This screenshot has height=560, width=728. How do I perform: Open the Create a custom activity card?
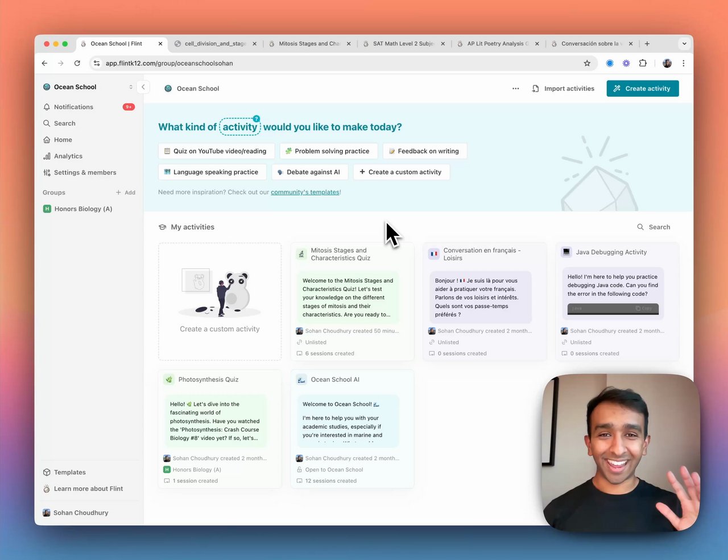tap(220, 302)
